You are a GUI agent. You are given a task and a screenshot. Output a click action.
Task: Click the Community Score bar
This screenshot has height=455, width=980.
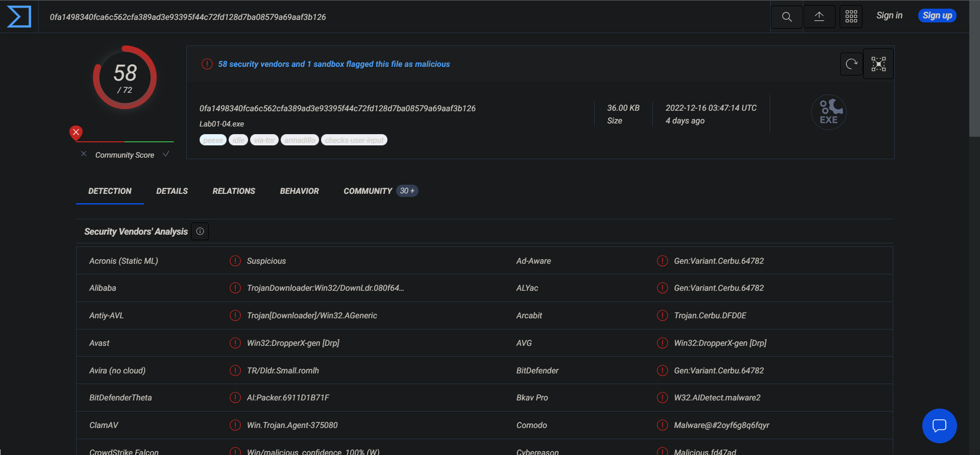(125, 142)
